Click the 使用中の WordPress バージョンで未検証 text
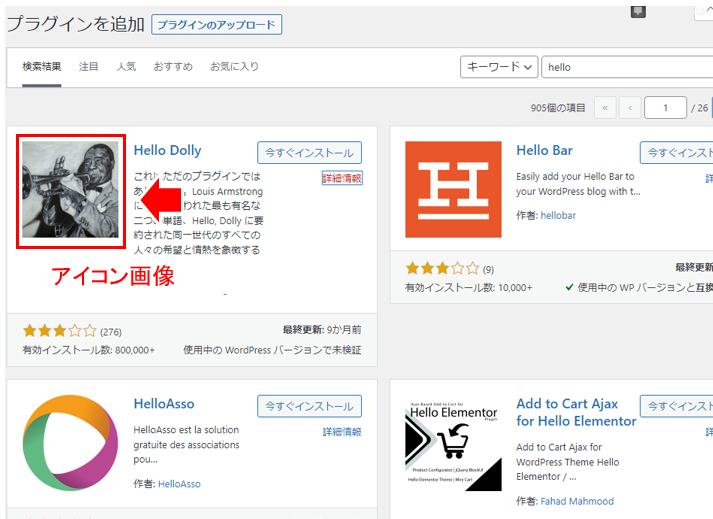The width and height of the screenshot is (713, 519). tap(272, 350)
